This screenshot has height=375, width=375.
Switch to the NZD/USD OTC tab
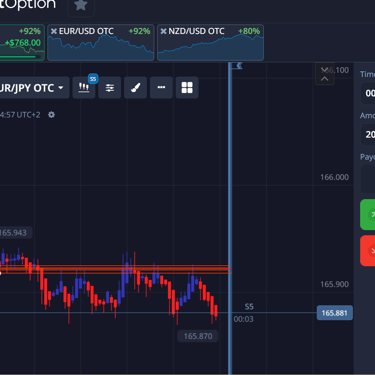point(210,42)
